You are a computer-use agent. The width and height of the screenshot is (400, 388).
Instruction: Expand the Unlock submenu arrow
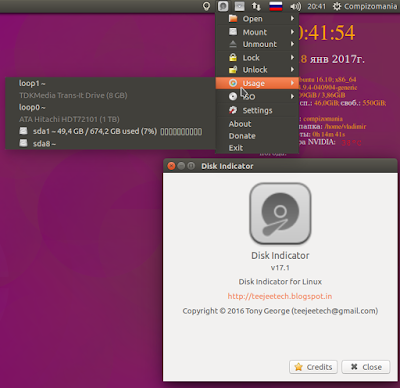point(292,69)
